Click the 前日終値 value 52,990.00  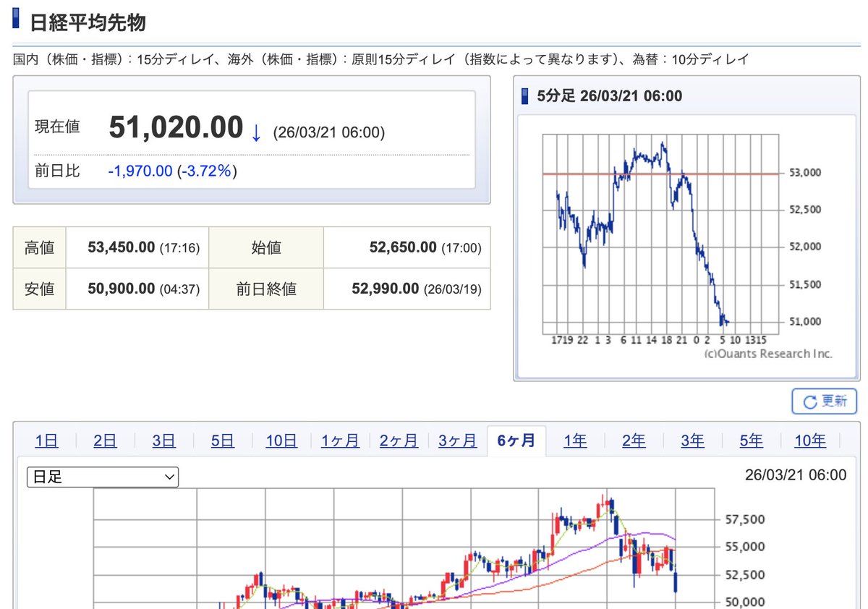pos(386,289)
